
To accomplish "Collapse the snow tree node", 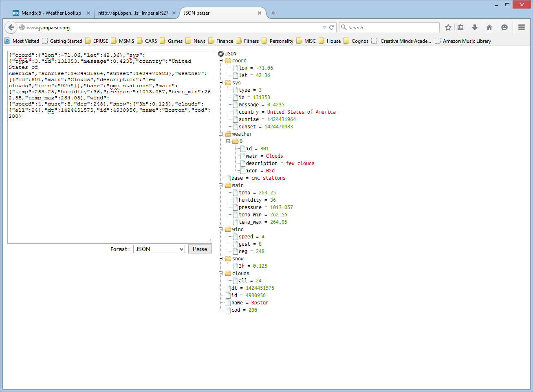I will (221, 259).
